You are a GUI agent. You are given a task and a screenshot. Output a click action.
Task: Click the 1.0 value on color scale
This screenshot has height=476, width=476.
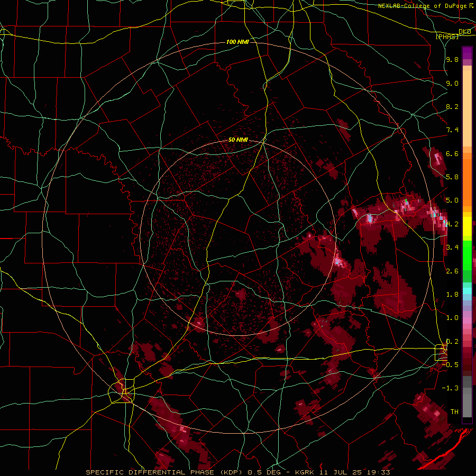coord(452,318)
